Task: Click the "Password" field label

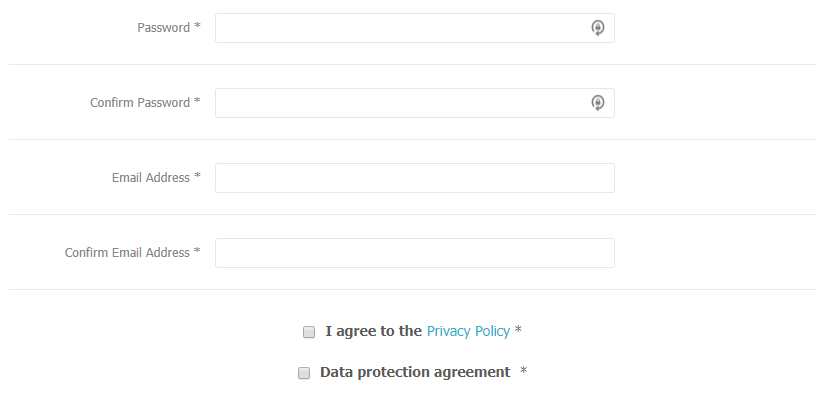Action: tap(163, 28)
